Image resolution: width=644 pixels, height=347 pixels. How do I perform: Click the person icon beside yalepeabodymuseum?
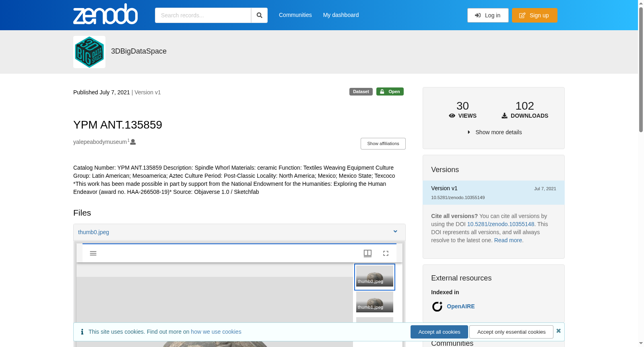click(133, 142)
